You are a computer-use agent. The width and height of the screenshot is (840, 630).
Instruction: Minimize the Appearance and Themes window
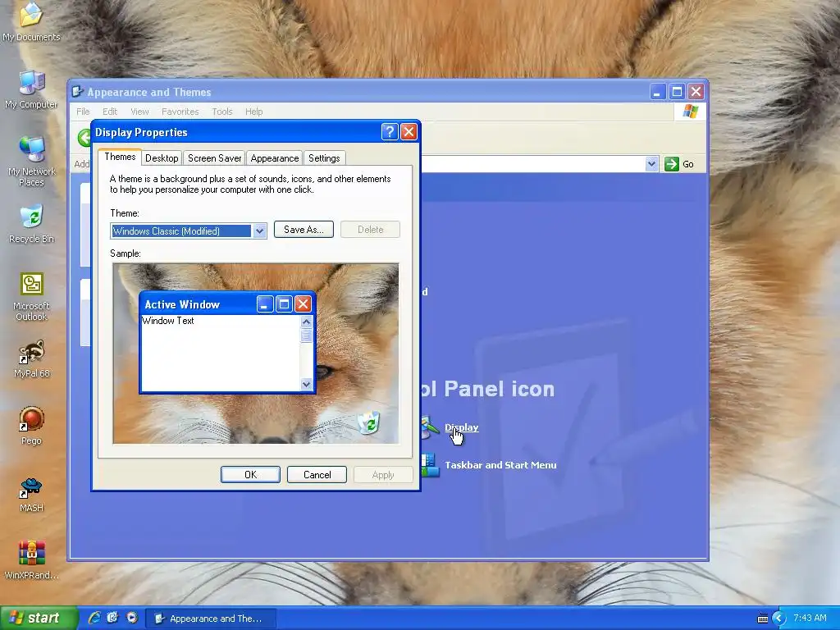click(658, 92)
